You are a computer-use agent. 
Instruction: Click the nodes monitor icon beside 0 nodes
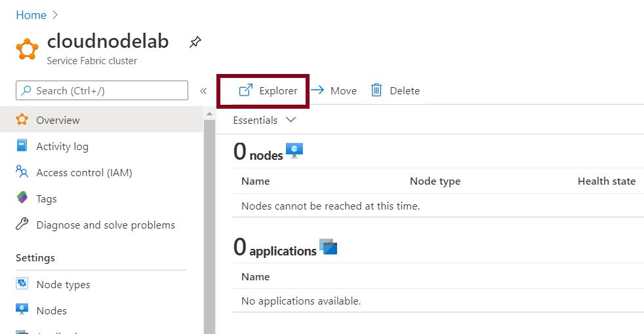click(x=294, y=151)
